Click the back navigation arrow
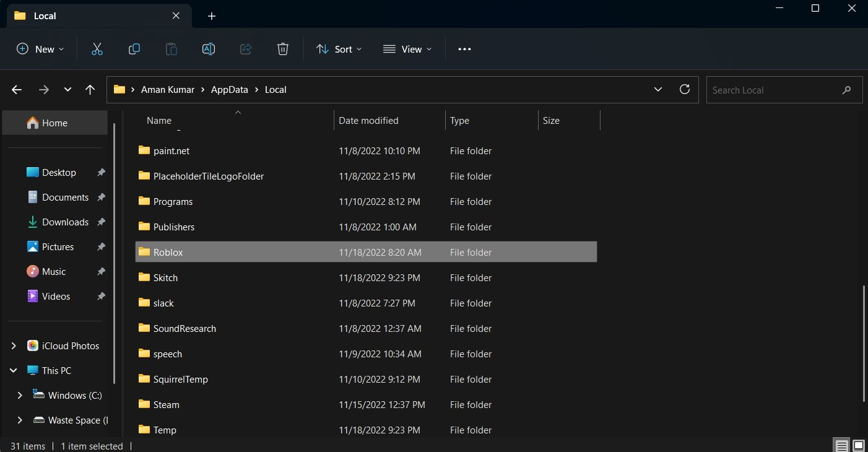 16,89
